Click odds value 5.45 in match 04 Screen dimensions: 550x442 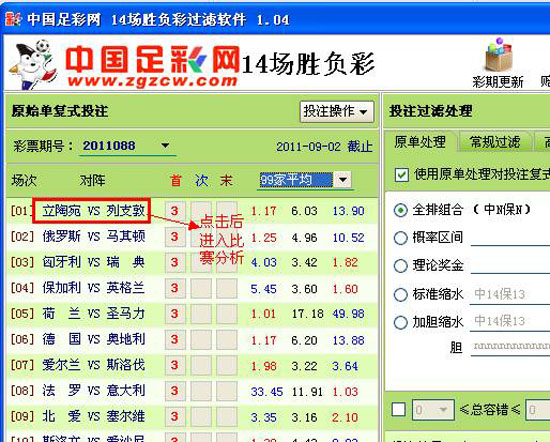[263, 289]
